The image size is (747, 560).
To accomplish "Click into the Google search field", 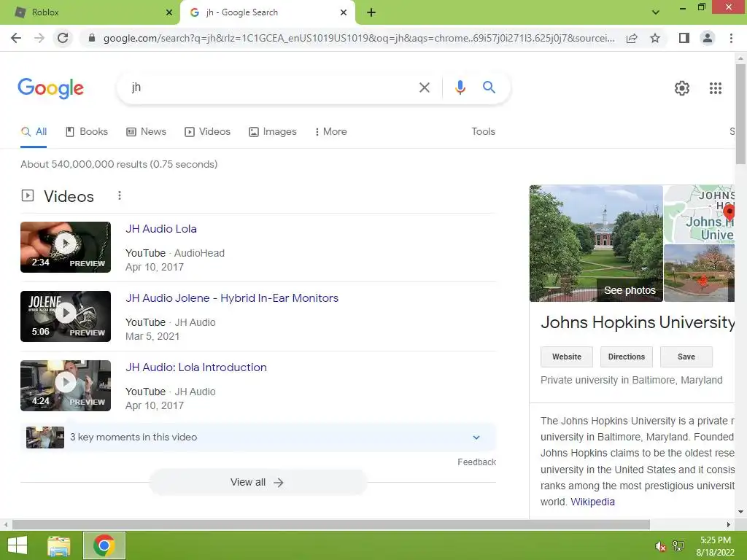I will pos(271,87).
